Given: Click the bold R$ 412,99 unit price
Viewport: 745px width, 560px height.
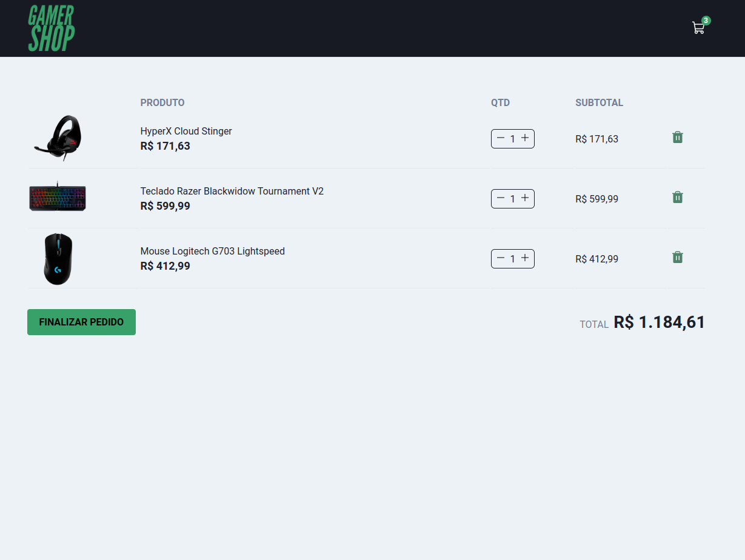Looking at the screenshot, I should point(165,266).
